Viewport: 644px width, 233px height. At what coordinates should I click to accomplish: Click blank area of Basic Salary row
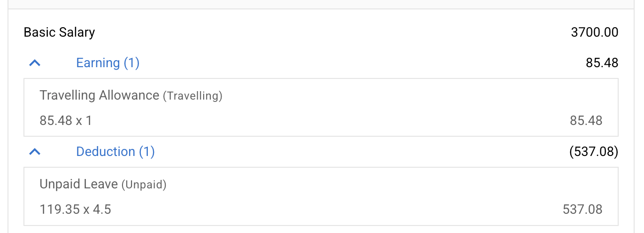[329, 32]
